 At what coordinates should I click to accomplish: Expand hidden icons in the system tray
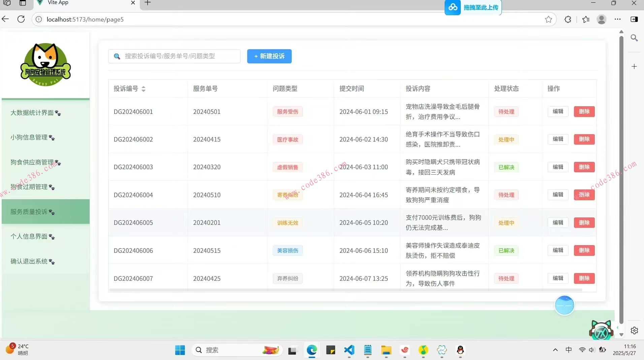[554, 350]
